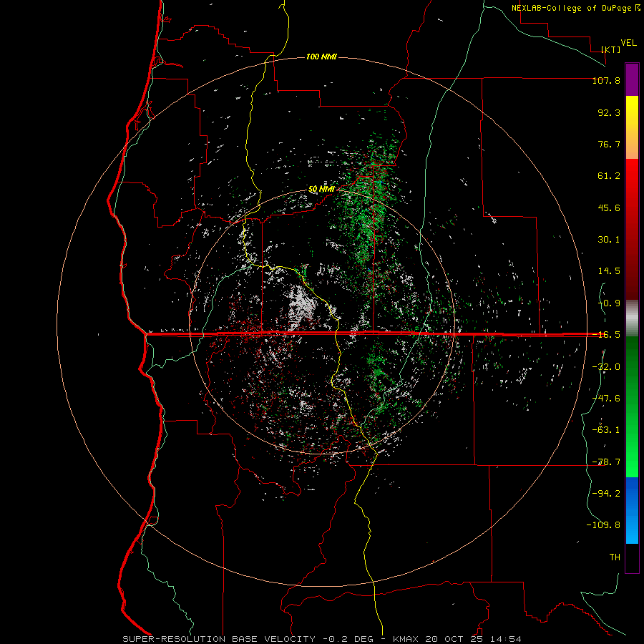Select the 45.6 scale value

coord(609,208)
